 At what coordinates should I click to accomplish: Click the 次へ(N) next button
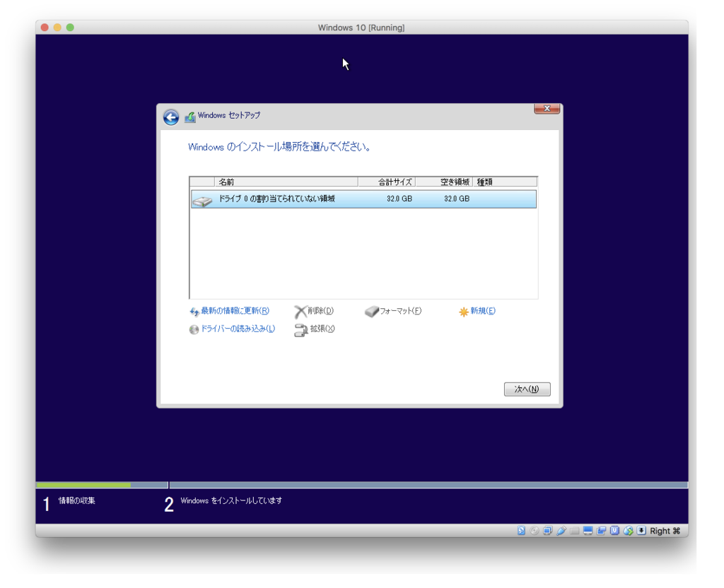527,389
